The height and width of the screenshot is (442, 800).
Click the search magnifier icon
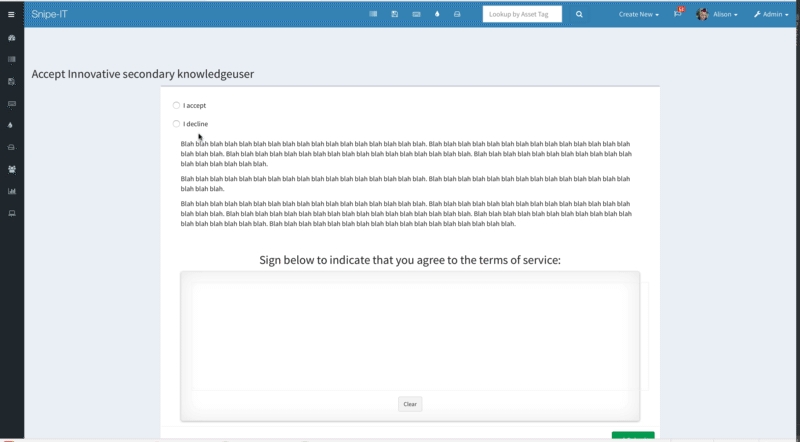coord(579,15)
